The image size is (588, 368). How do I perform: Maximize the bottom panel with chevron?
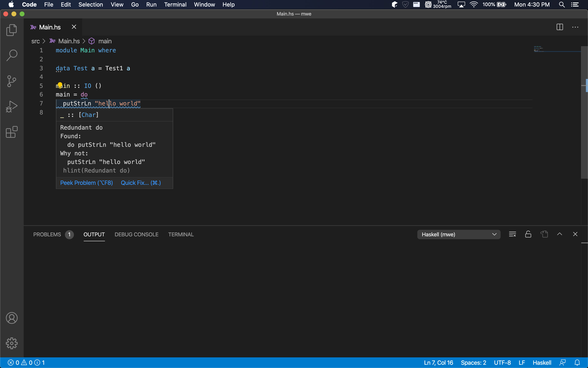560,234
